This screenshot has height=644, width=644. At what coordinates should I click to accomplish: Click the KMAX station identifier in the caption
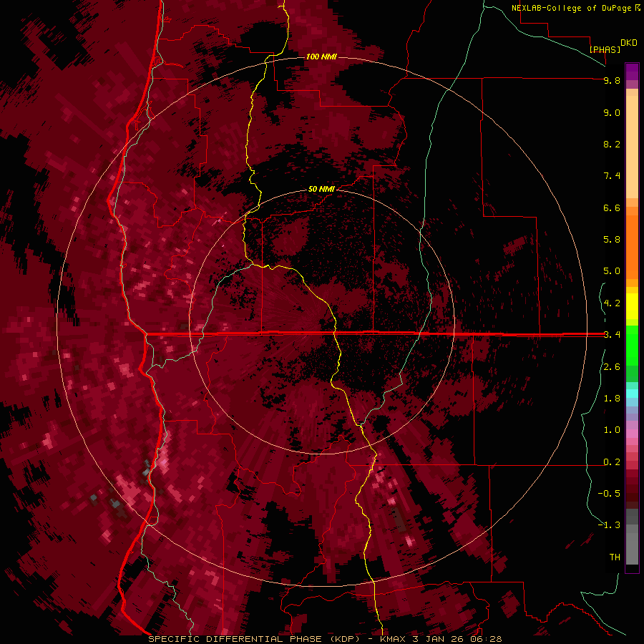coord(394,639)
